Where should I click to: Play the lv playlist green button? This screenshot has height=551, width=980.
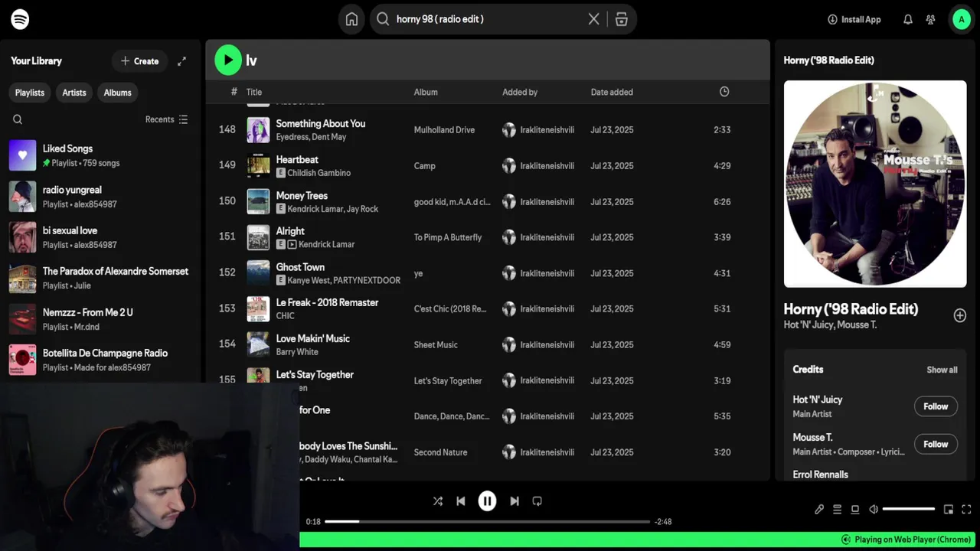pyautogui.click(x=228, y=60)
